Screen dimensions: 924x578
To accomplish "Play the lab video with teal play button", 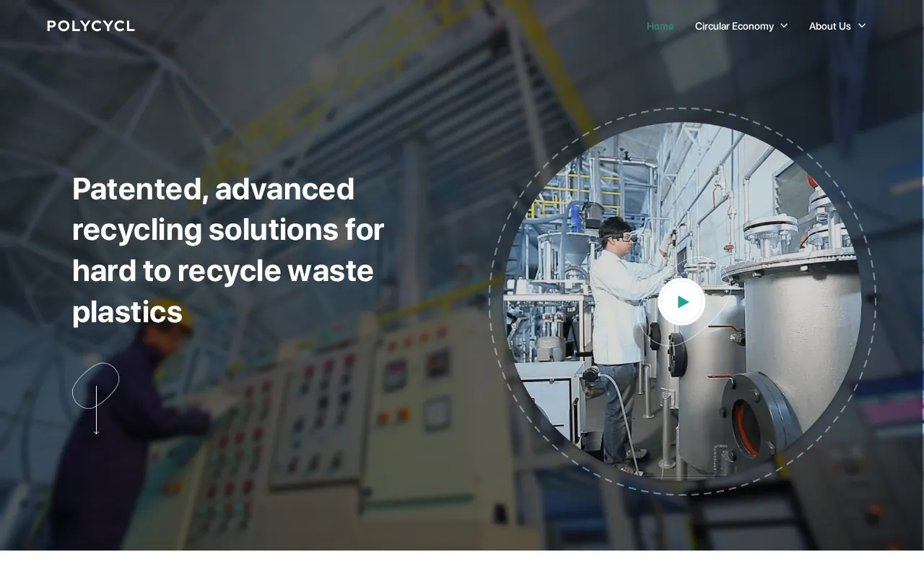I will [681, 302].
